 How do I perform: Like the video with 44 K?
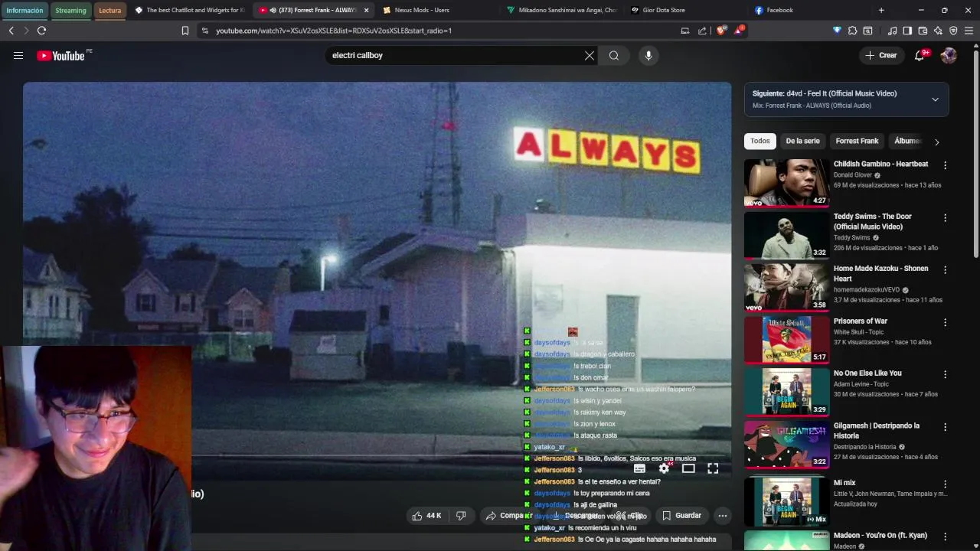[426, 516]
